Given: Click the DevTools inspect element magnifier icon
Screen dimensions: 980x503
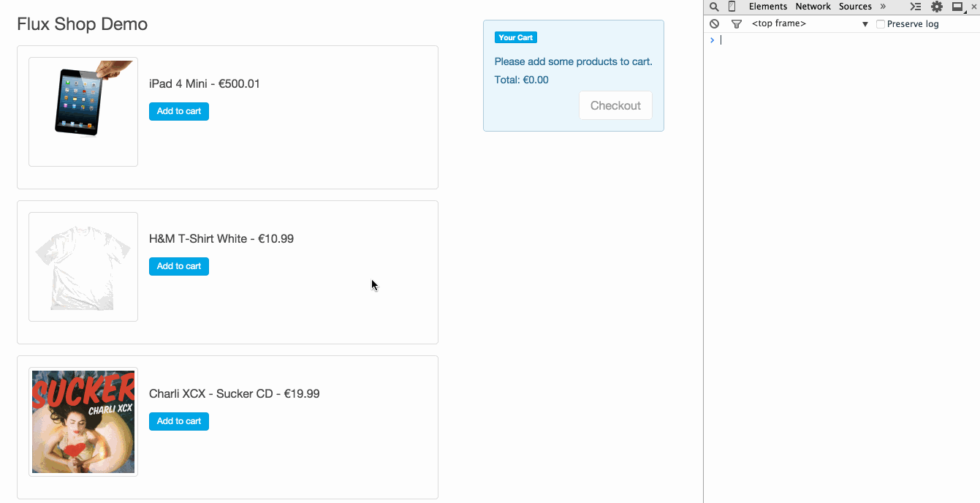Looking at the screenshot, I should coord(714,7).
